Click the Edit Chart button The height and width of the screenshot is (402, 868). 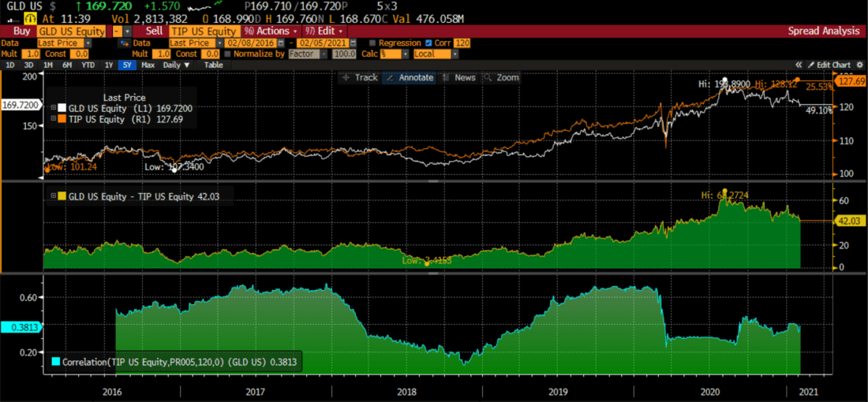point(829,65)
